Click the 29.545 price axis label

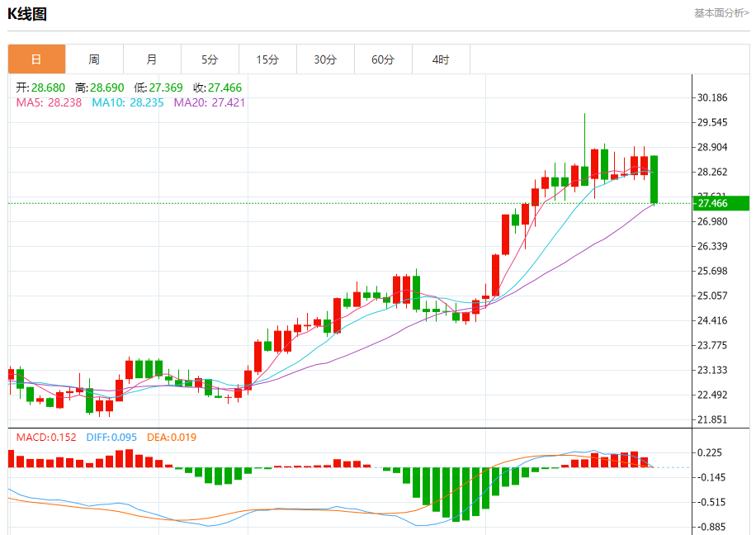(x=712, y=122)
